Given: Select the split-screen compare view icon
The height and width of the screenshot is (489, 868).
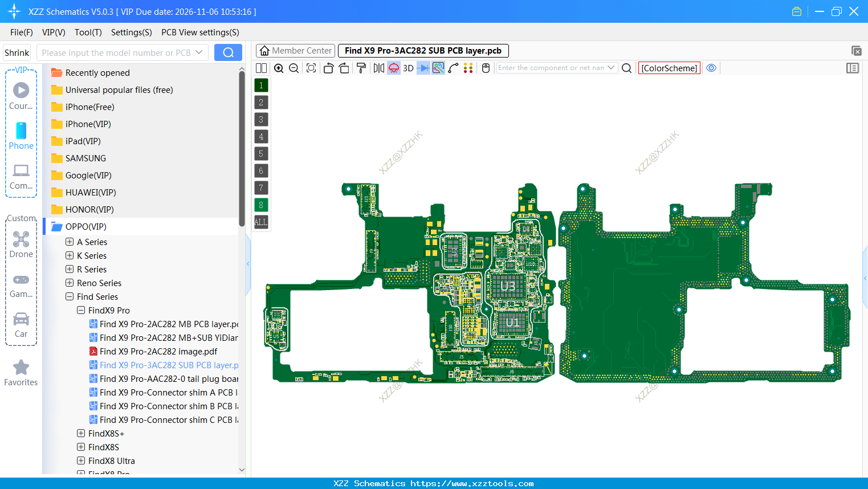Looking at the screenshot, I should [260, 68].
